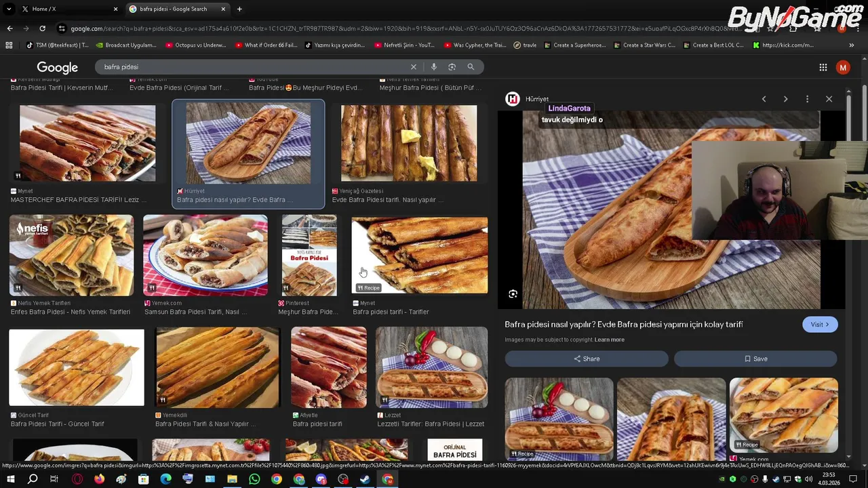Launch Firefox from taskbar
This screenshot has width=868, height=488.
pos(100,479)
